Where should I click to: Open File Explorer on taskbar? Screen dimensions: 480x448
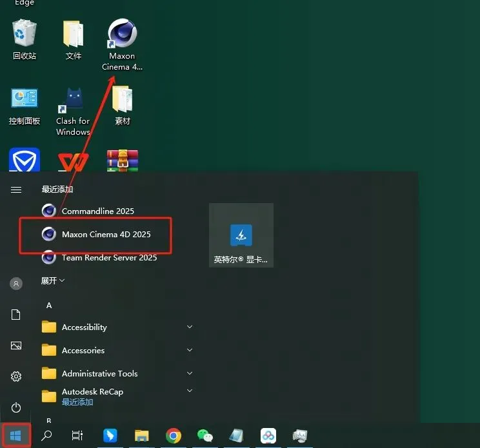point(142,436)
